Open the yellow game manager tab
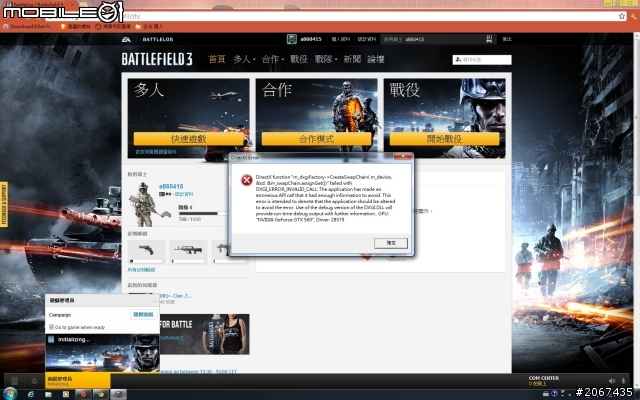 click(x=78, y=381)
